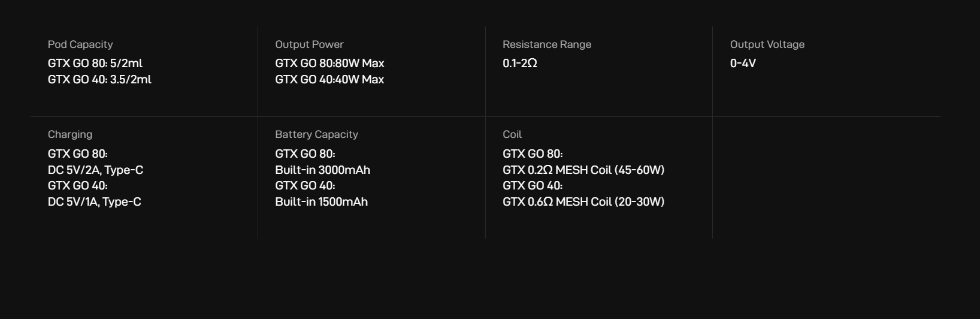Select the GTX GO 80: 5/2ml text
This screenshot has width=980, height=319.
tap(95, 63)
